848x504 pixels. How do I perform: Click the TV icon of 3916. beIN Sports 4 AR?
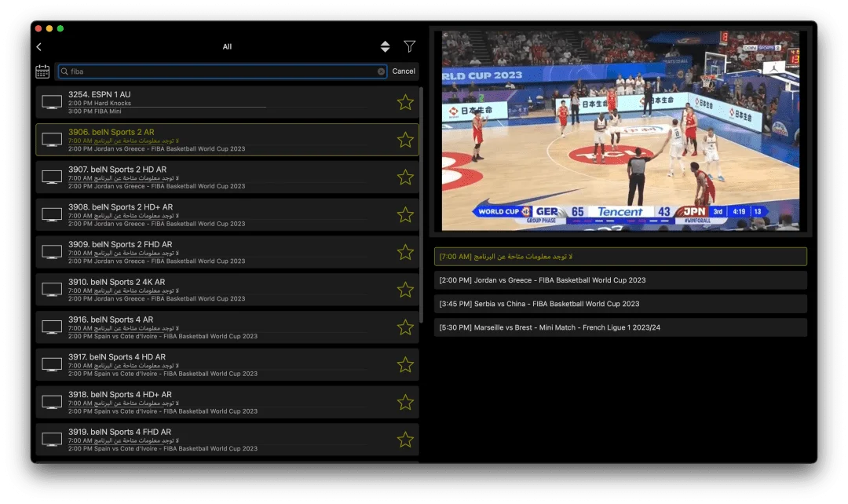pos(52,327)
